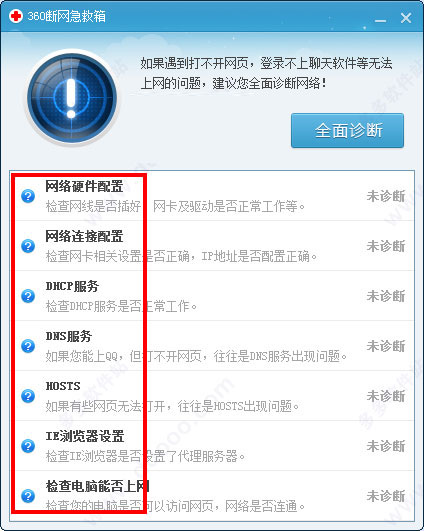Click question icon next to DNS服务
Viewport: 424px width, 531px height.
coord(28,346)
